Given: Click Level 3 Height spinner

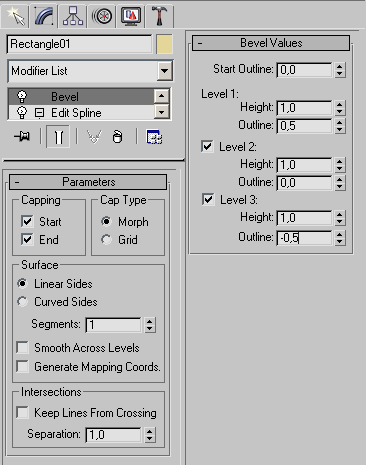Looking at the screenshot, I should pyautogui.click(x=340, y=218).
